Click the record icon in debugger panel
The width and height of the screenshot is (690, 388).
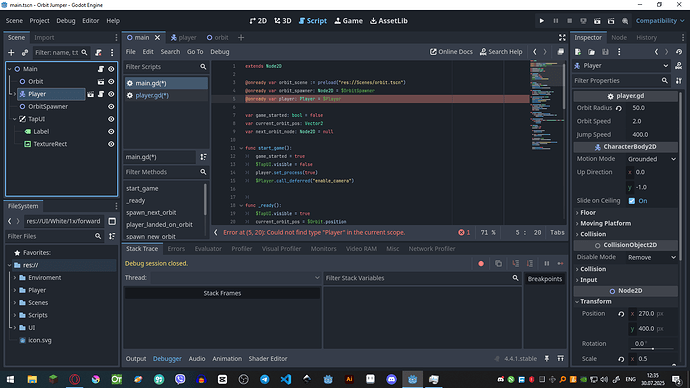481,264
